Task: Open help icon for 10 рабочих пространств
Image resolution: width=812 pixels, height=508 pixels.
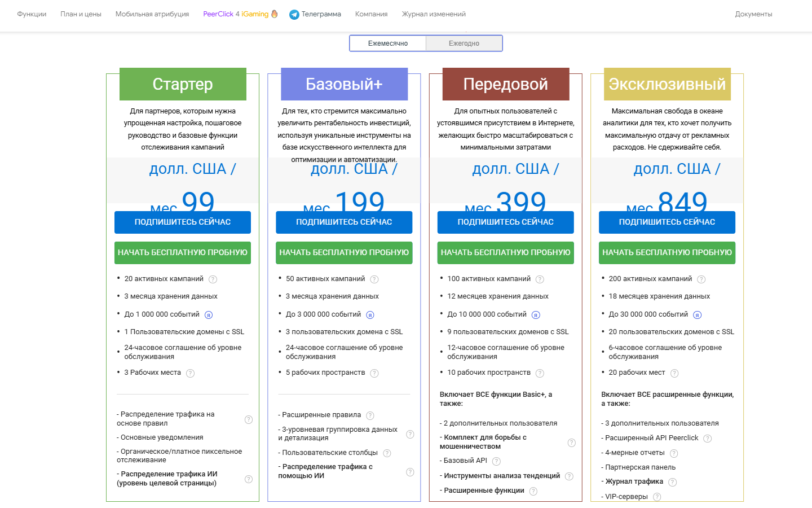Action: tap(540, 373)
